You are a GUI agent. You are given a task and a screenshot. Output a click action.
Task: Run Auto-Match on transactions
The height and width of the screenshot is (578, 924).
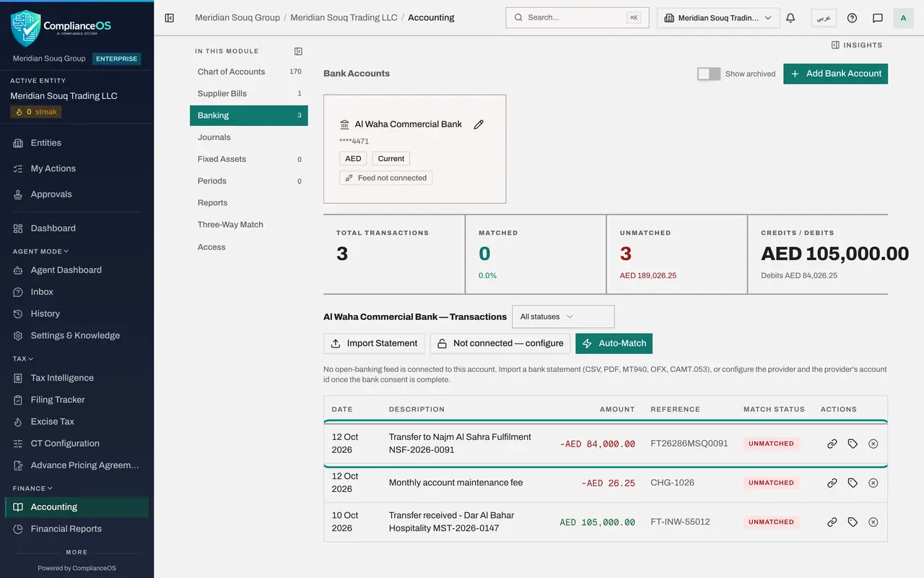(614, 343)
